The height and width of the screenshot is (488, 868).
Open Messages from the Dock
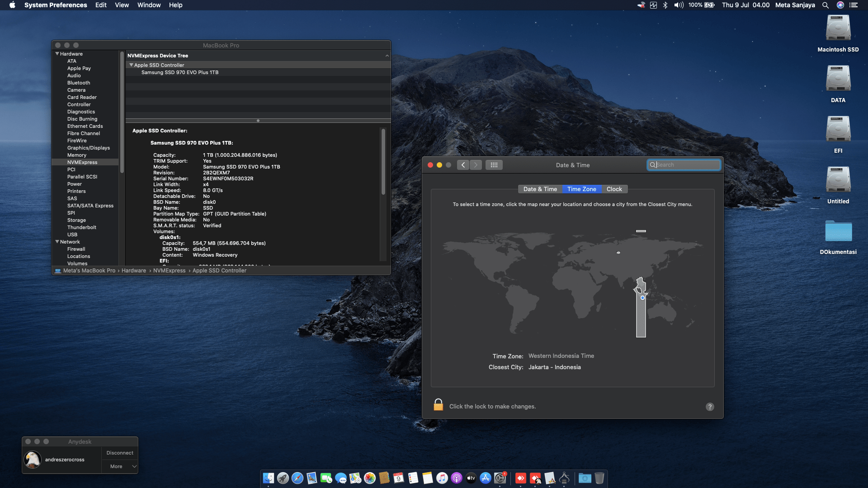341,478
